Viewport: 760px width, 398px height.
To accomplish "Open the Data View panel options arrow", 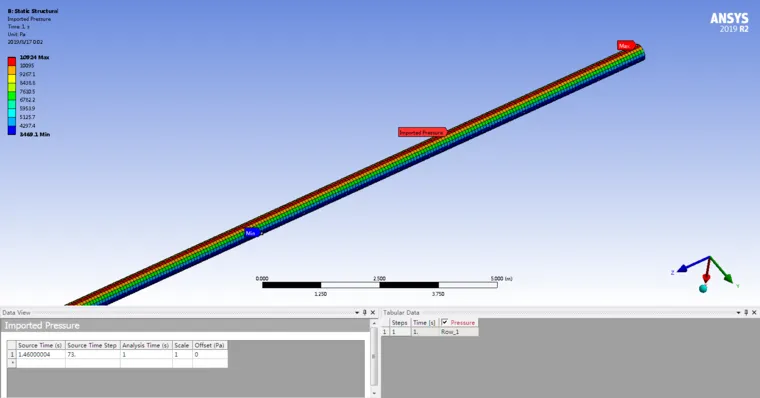I will [357, 313].
